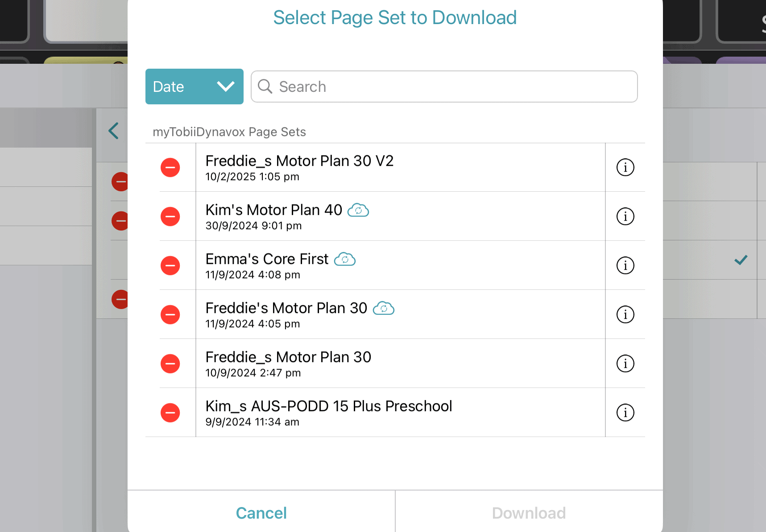The height and width of the screenshot is (532, 766).
Task: Delete the Kim_s AUS-PODD 15 Plus Preschool page set
Action: [170, 412]
